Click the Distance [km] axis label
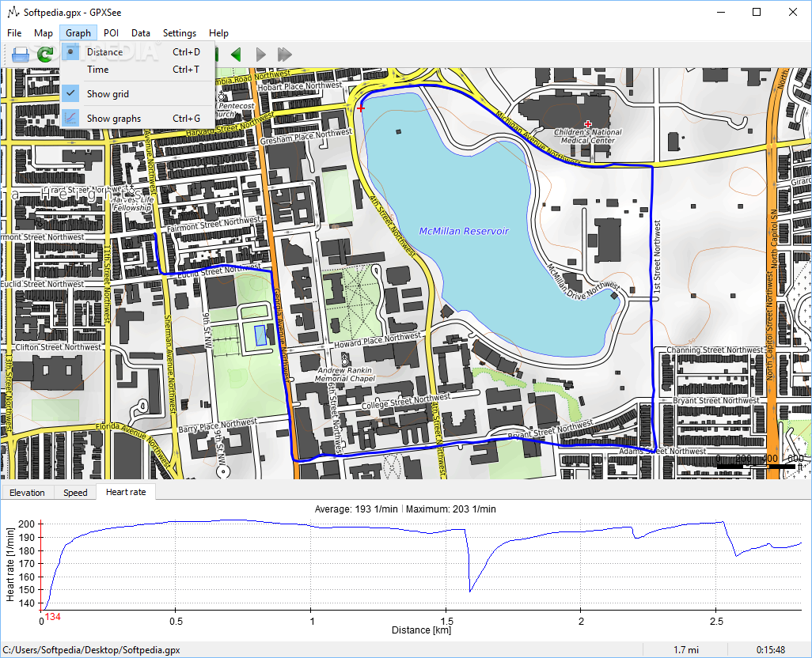The image size is (812, 658). 422,630
